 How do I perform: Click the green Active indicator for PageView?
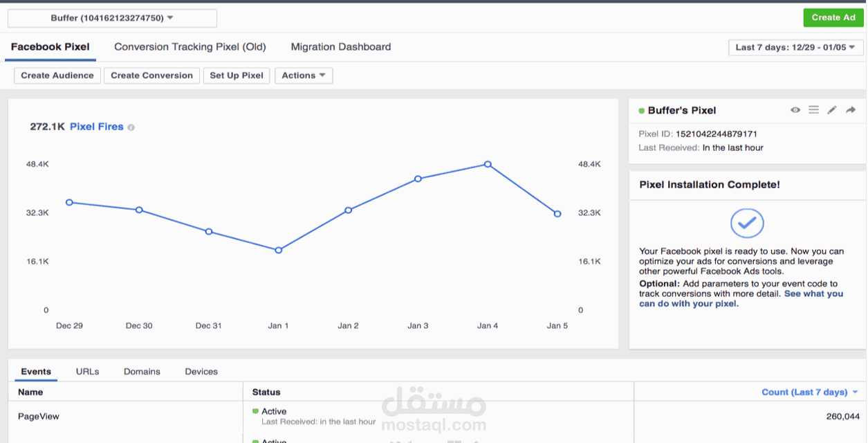(x=255, y=412)
